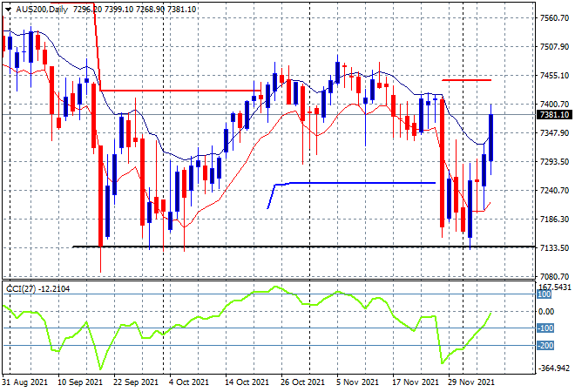Image resolution: width=575 pixels, height=392 pixels.
Task: Select the 7400.70 price axis label
Action: pyautogui.click(x=554, y=105)
